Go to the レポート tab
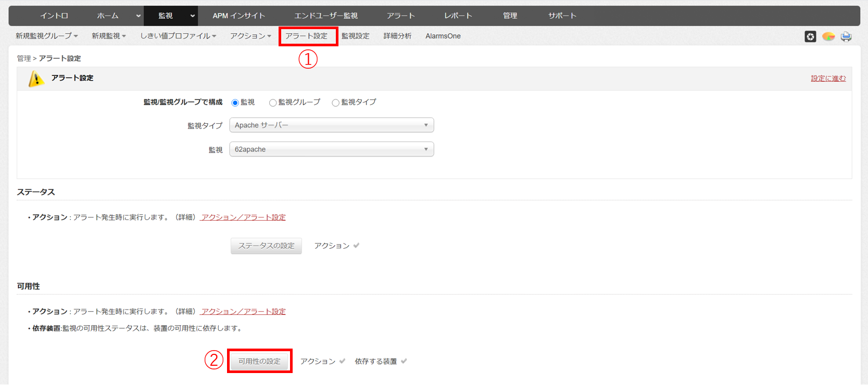Viewport: 868px width, 385px height. [x=458, y=16]
